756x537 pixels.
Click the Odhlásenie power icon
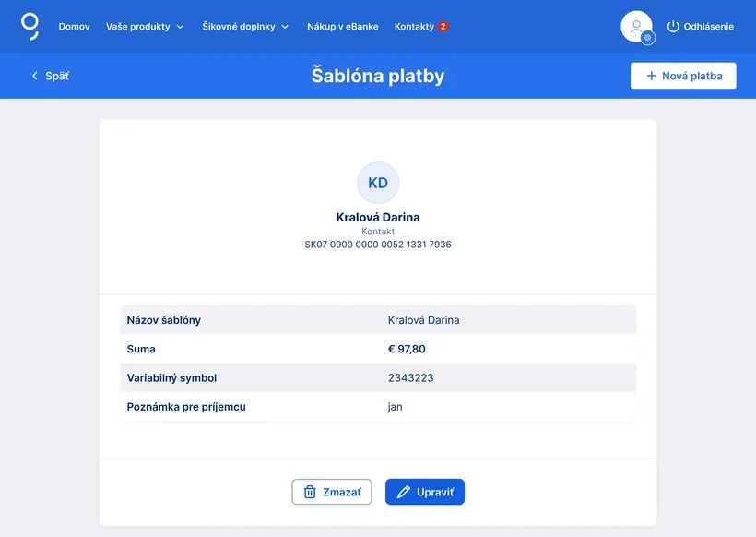(x=673, y=27)
